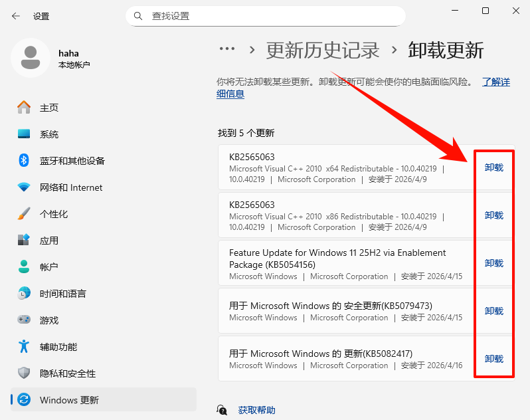Select the Visual C++ 2010 x86 Redistributable text
Viewport: 530px width, 420px height.
tap(333, 217)
